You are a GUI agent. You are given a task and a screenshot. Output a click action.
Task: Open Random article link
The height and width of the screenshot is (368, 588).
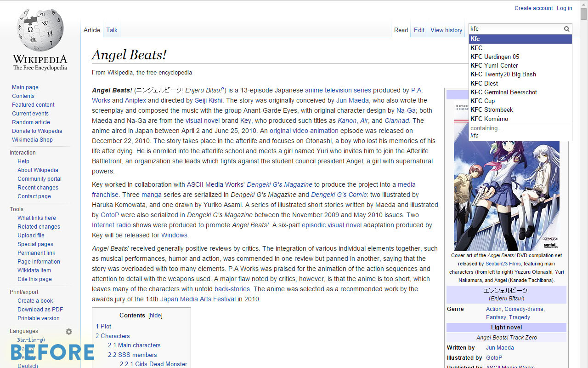[x=31, y=122]
